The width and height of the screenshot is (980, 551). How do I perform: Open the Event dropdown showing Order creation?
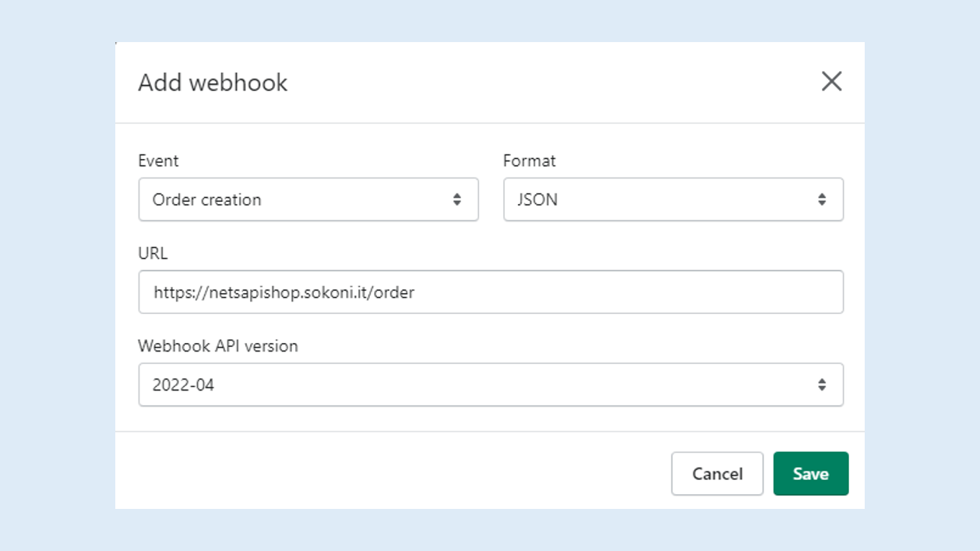(x=308, y=200)
